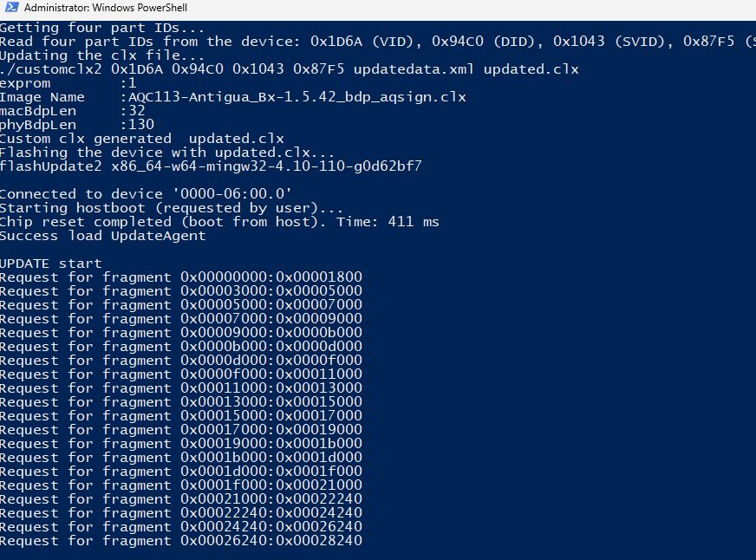
Task: Click the AQC113-Antigua image name text
Action: [297, 97]
